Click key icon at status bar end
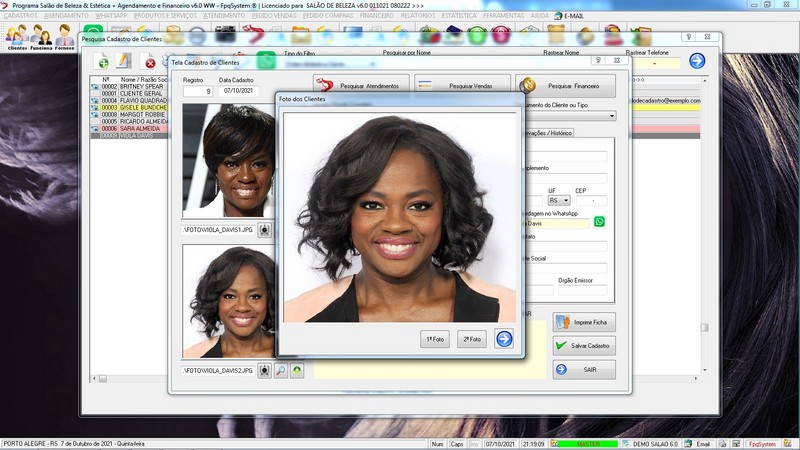Viewport: 800px width, 450px height. [787, 444]
